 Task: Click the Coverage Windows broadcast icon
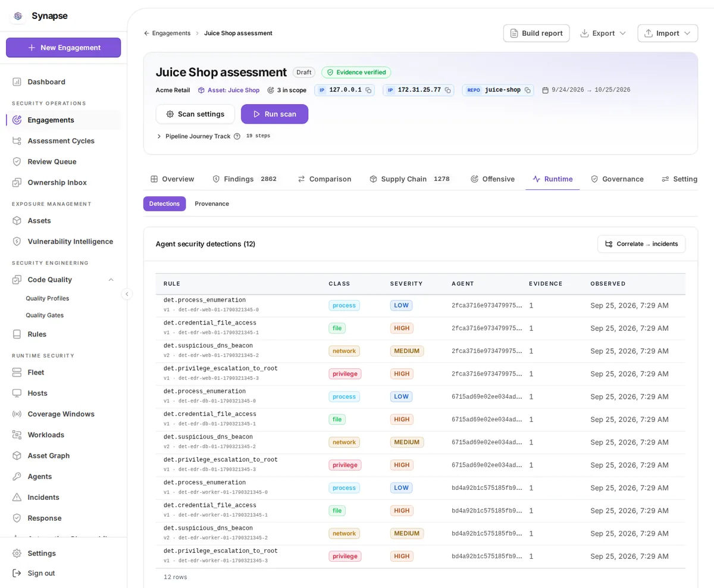point(17,414)
